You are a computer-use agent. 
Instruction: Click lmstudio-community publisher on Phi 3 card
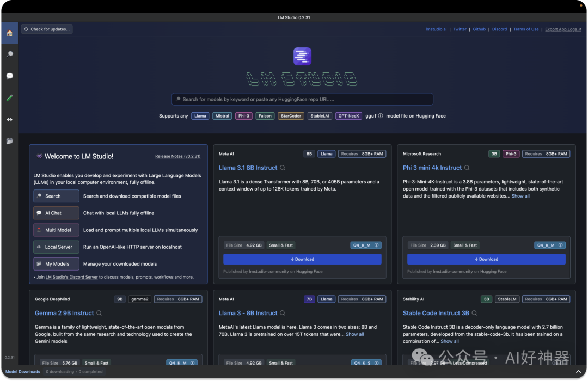(453, 272)
